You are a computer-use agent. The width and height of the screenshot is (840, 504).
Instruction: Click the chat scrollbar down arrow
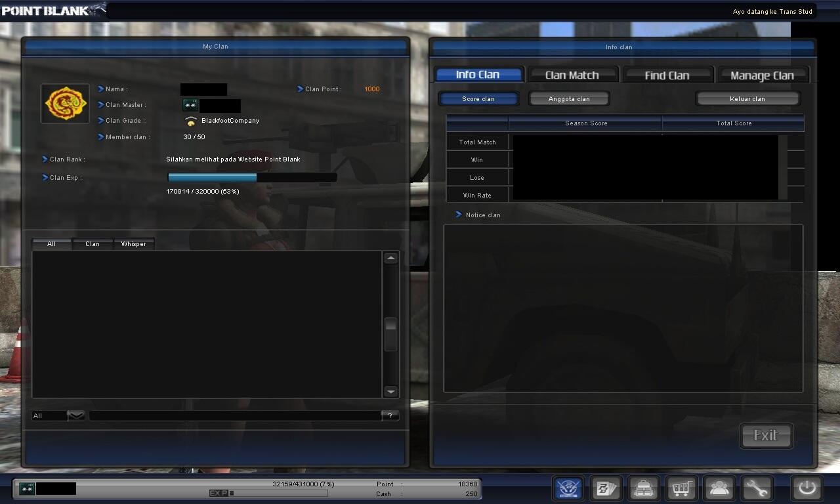click(390, 391)
